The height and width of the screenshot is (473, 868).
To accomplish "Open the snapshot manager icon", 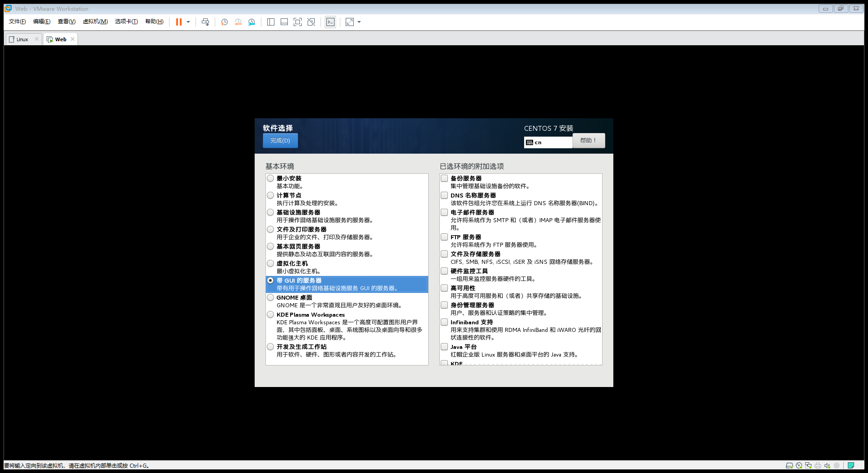I will point(252,22).
